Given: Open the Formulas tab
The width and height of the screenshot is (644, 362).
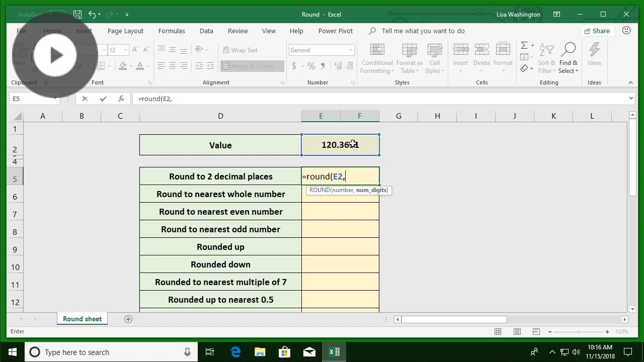Looking at the screenshot, I should point(172,31).
